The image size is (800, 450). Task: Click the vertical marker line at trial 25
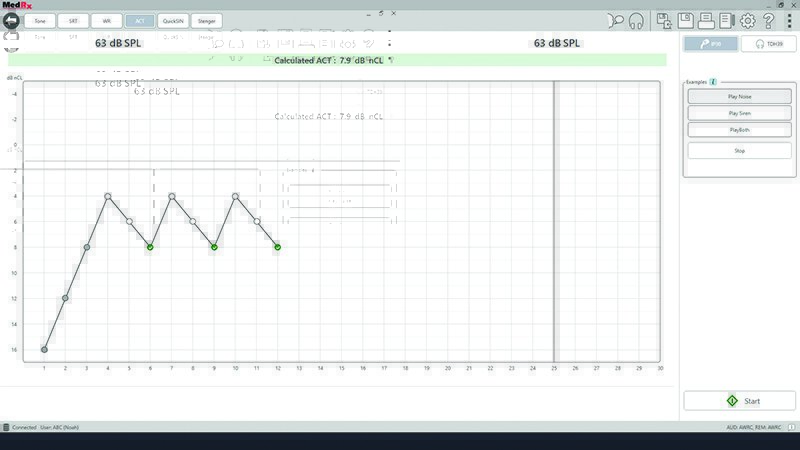pos(555,221)
